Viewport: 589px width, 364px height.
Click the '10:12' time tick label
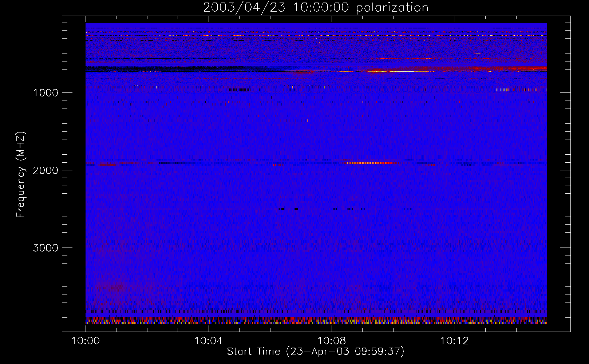point(454,341)
